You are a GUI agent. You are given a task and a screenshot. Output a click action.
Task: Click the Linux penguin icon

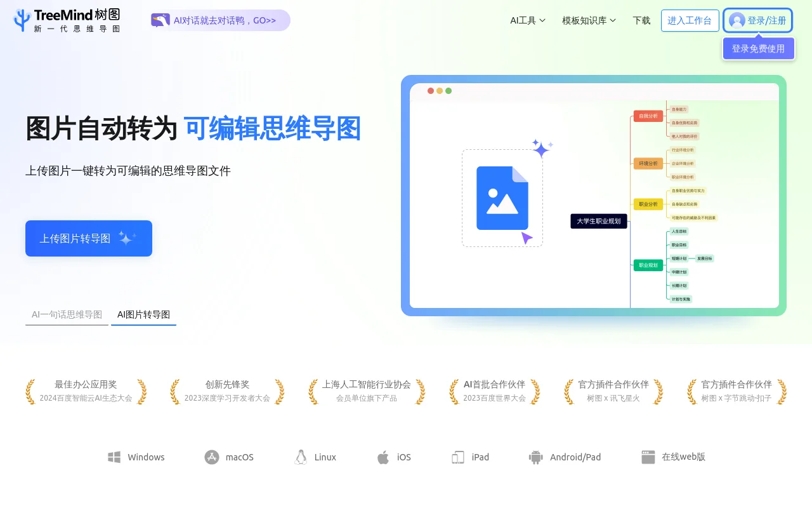(x=301, y=457)
